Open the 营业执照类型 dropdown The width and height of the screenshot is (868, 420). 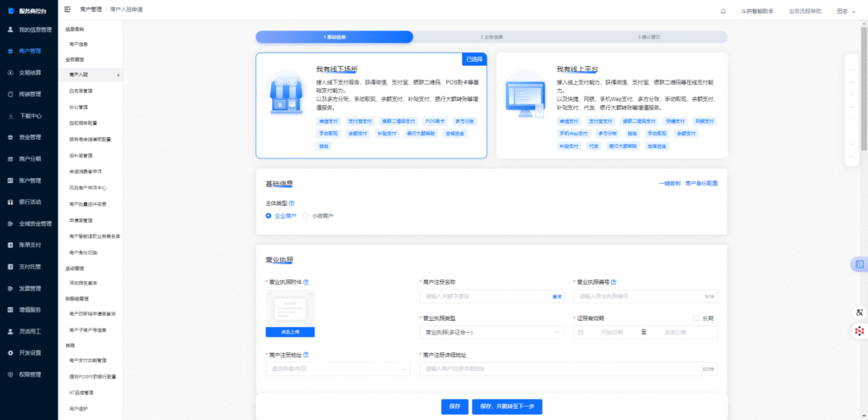[492, 332]
